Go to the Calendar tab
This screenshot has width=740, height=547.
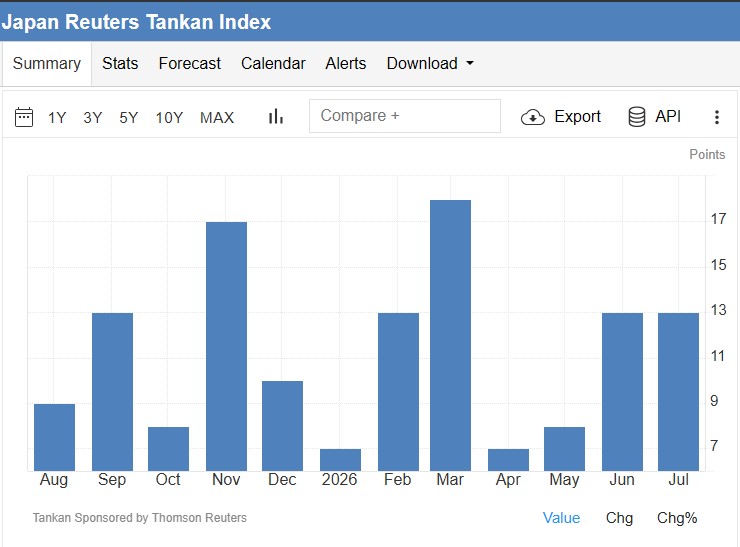(x=273, y=63)
